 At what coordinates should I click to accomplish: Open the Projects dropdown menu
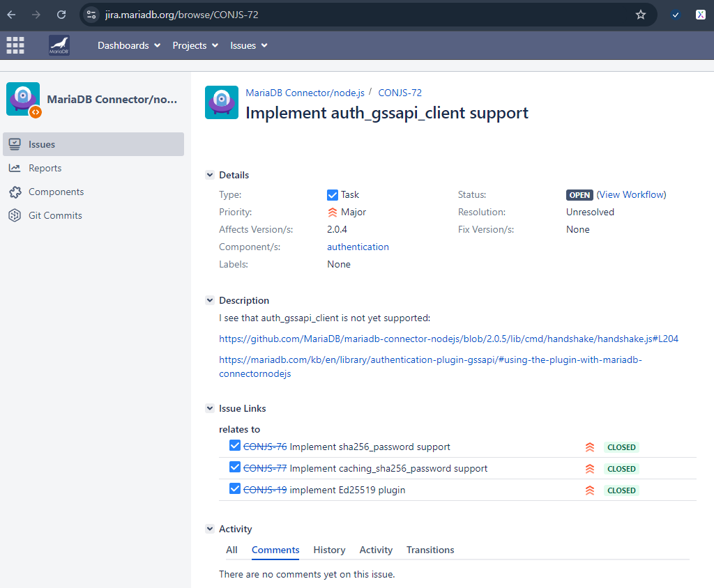195,45
